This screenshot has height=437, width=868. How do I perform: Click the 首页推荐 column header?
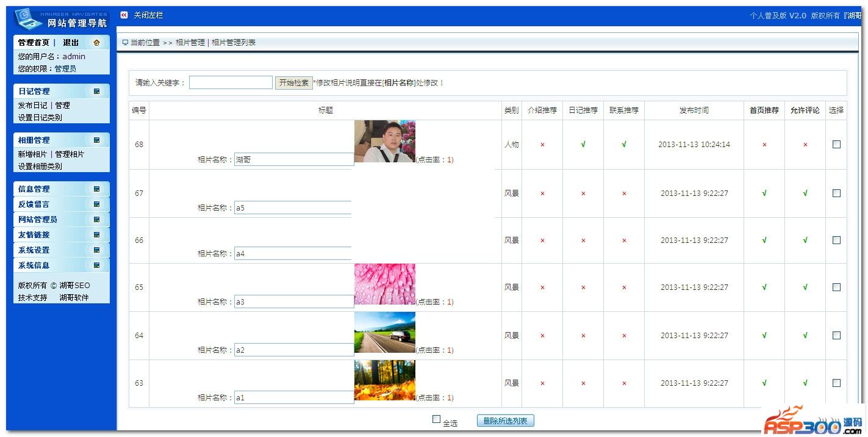coord(764,110)
